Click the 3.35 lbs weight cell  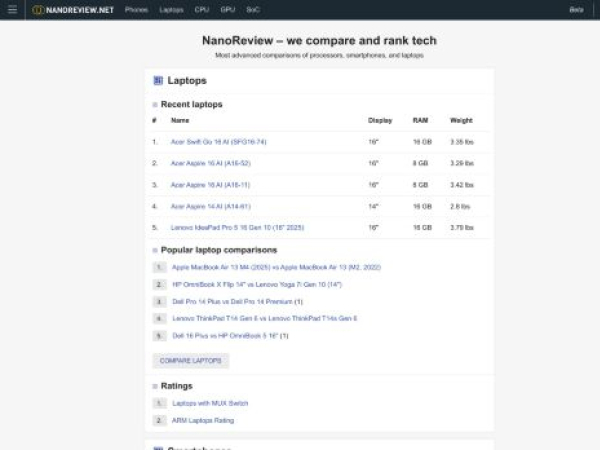pos(462,142)
